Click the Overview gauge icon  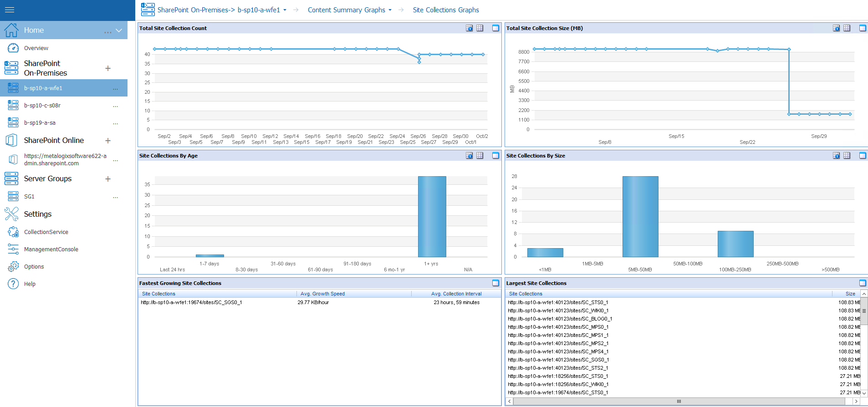(13, 48)
